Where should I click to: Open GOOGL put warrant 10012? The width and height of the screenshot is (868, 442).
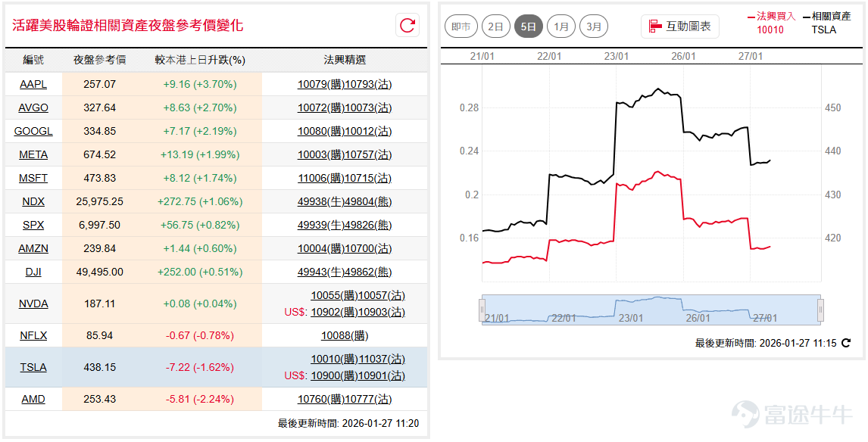pos(368,131)
